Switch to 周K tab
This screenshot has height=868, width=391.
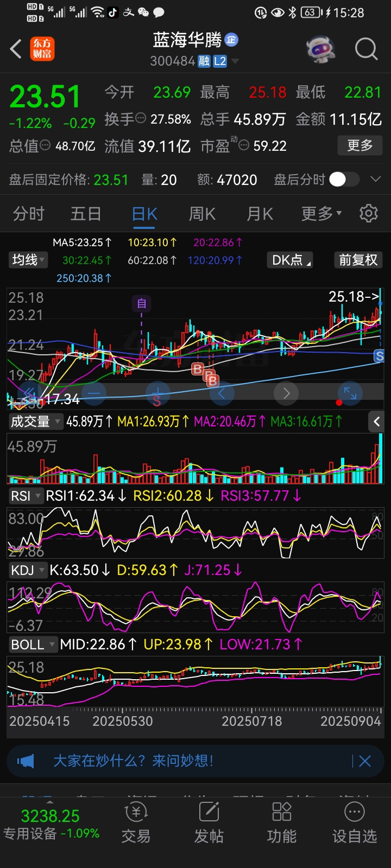click(x=202, y=214)
